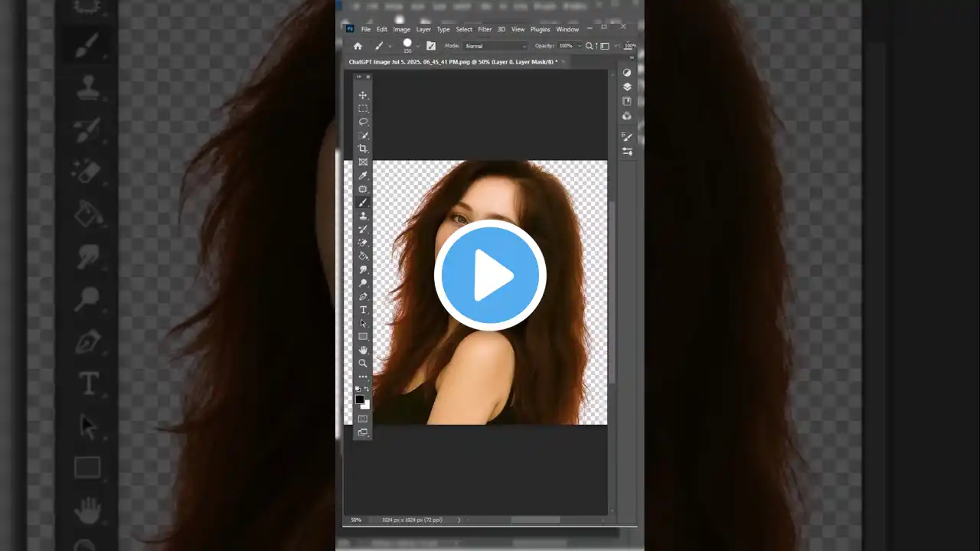
Task: Swap foreground and background colors
Action: click(x=368, y=389)
